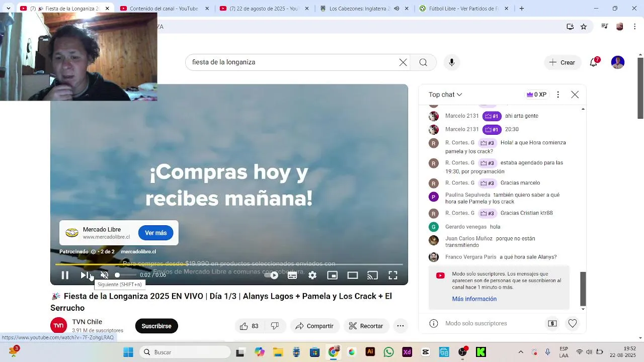
Task: Open Chrome media control icon
Action: (605, 27)
